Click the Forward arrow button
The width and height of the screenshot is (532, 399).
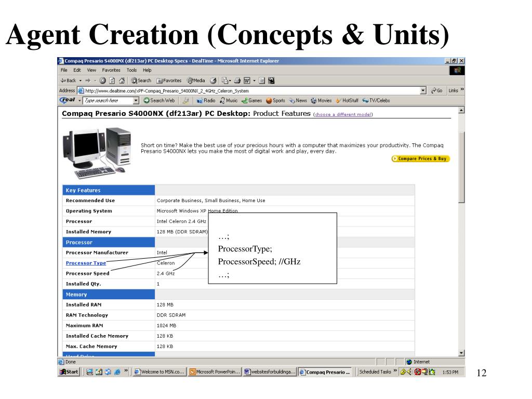click(88, 81)
